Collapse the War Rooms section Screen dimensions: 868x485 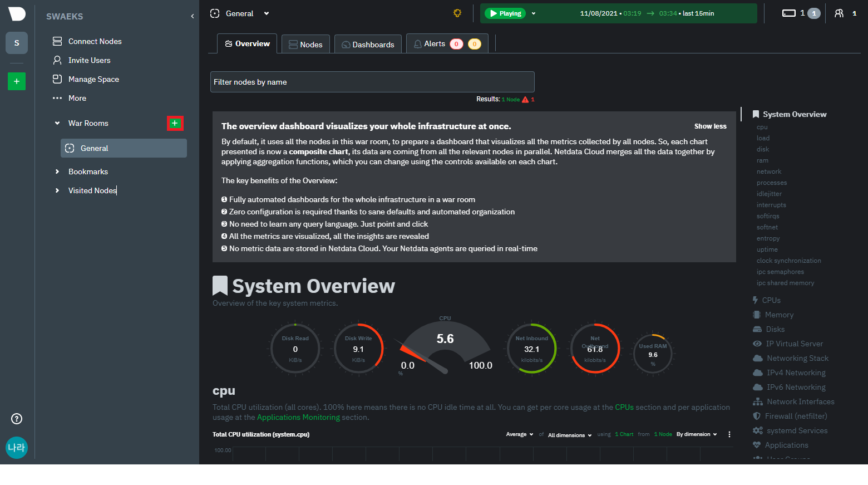tap(57, 123)
